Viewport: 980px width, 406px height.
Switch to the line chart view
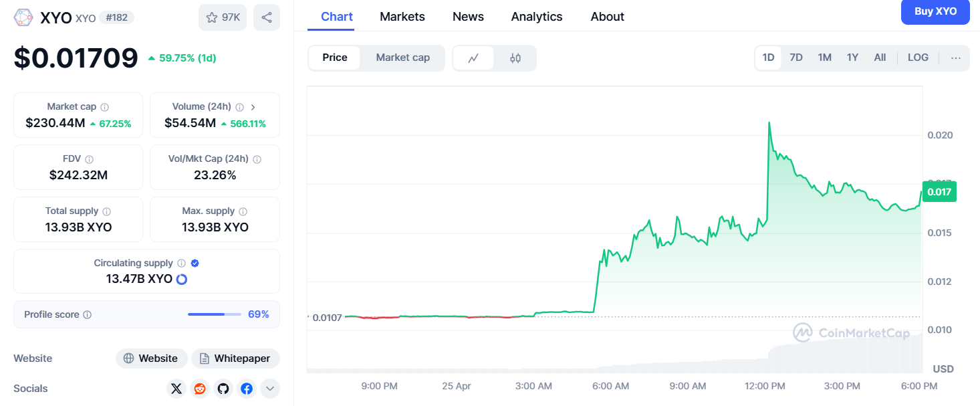pos(473,58)
